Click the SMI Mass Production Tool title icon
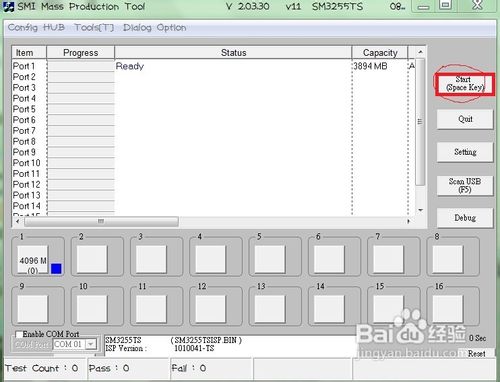 click(x=8, y=7)
